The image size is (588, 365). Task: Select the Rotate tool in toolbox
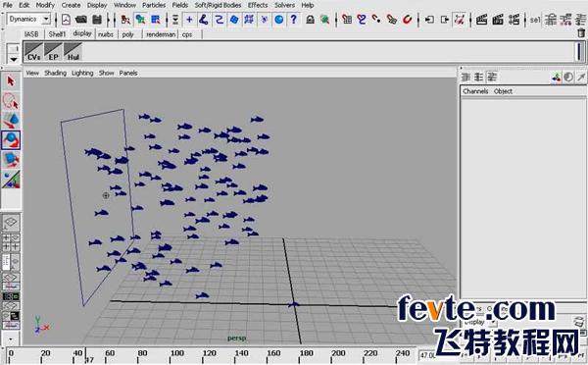pyautogui.click(x=11, y=140)
